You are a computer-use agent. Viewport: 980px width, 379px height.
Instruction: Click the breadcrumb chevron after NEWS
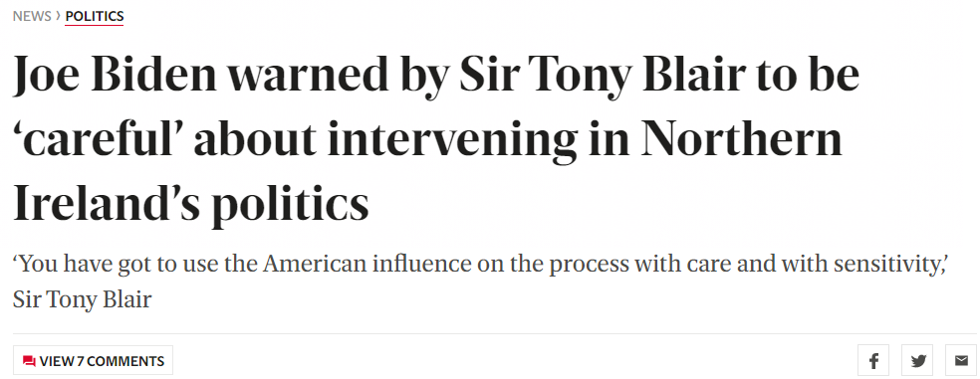click(58, 16)
